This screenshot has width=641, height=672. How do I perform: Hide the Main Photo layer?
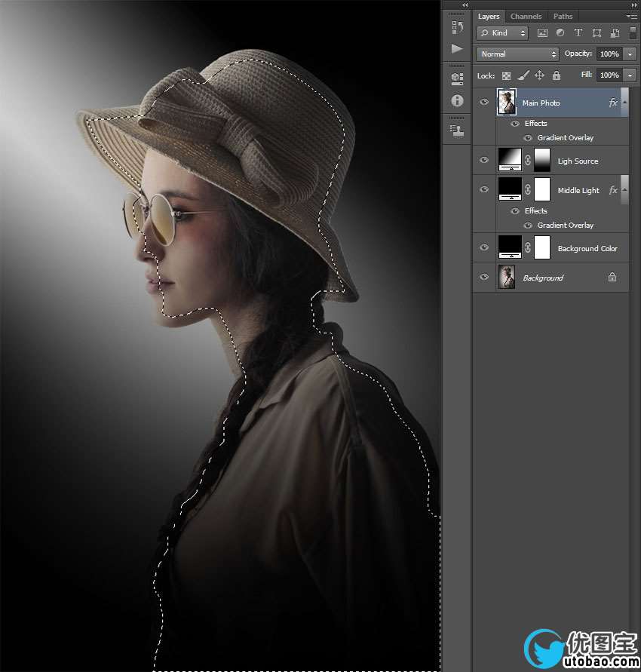coord(484,103)
